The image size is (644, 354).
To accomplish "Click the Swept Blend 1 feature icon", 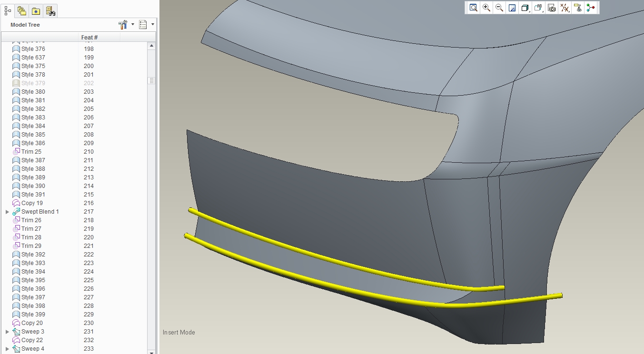I will point(16,212).
